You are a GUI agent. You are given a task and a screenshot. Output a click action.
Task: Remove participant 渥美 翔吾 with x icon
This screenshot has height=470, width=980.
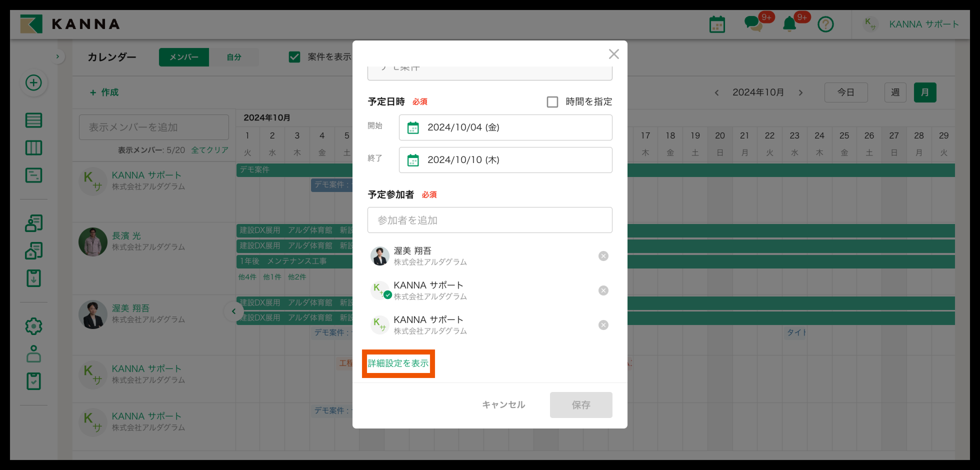click(603, 256)
